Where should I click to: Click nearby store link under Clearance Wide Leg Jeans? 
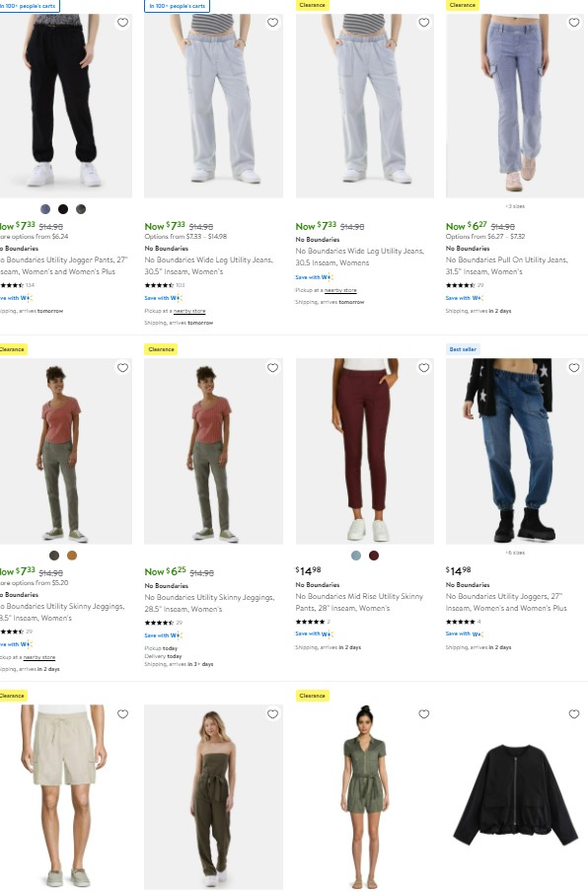[340, 290]
